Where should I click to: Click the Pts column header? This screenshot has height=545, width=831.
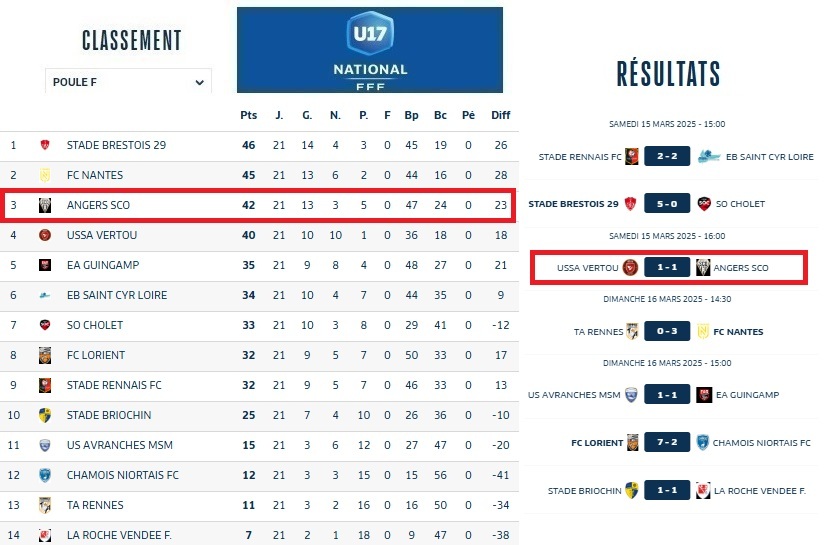(249, 115)
